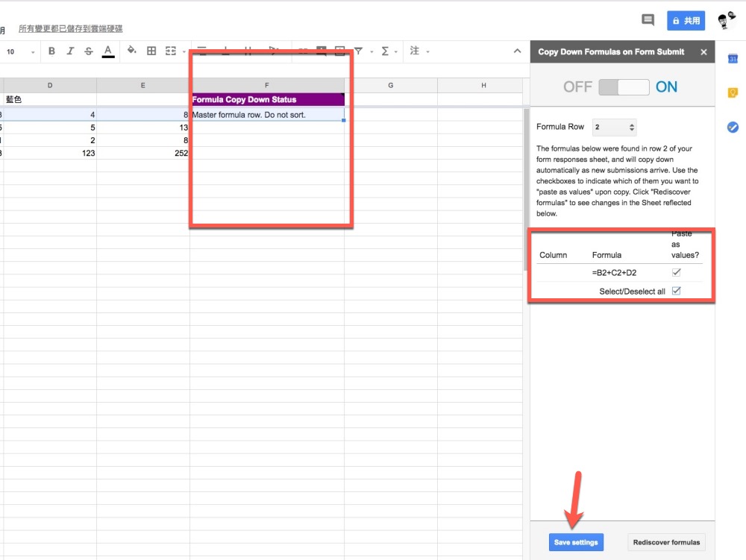Screen dimensions: 746x560
Task: Expand input tools dropdown arrow
Action: coord(427,51)
